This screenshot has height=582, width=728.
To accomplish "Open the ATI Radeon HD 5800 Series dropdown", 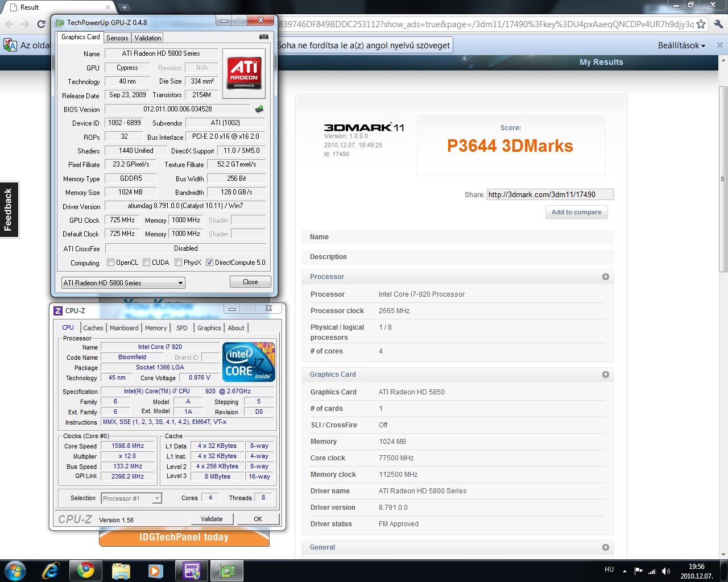I will click(123, 282).
